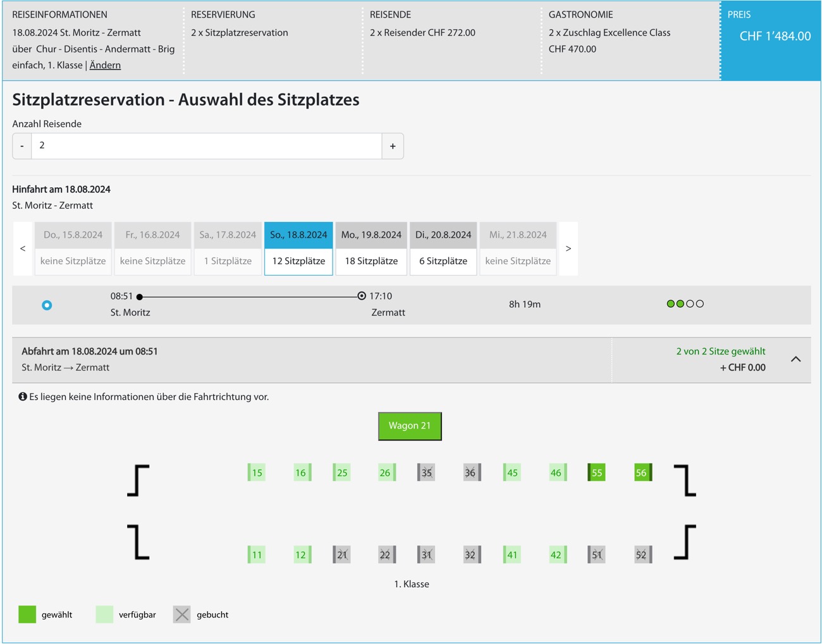The height and width of the screenshot is (644, 822).
Task: Select available seat 11
Action: [x=256, y=555]
